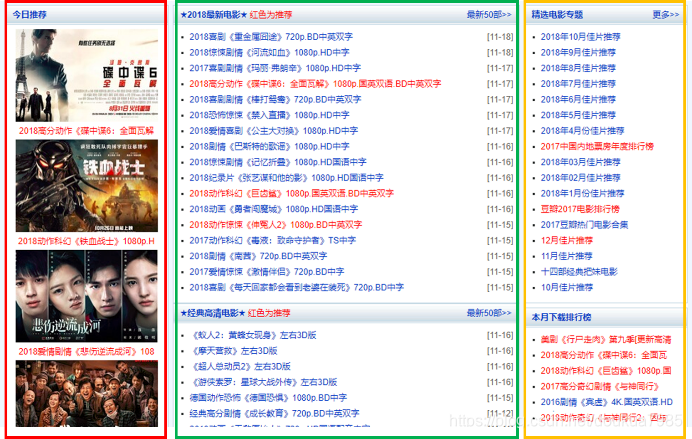Open 最新50部>> next to 经典高清电影 header

coord(489,313)
